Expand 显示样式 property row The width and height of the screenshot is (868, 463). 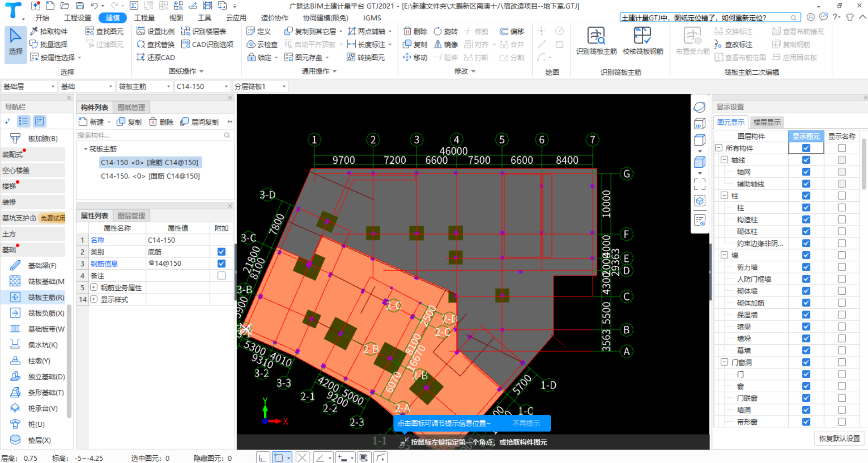coord(94,299)
